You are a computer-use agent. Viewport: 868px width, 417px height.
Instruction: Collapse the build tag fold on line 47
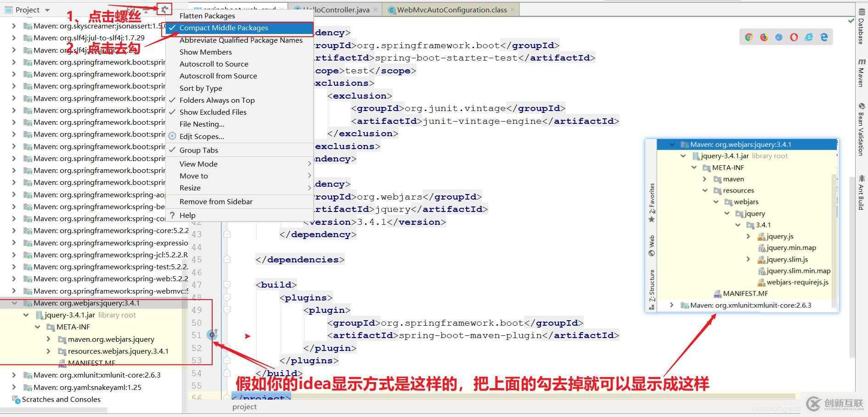click(x=227, y=285)
